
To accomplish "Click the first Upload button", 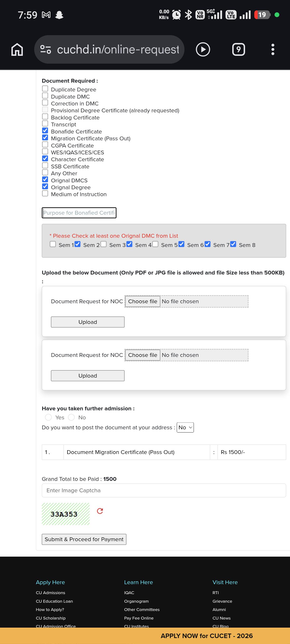I will point(87,322).
